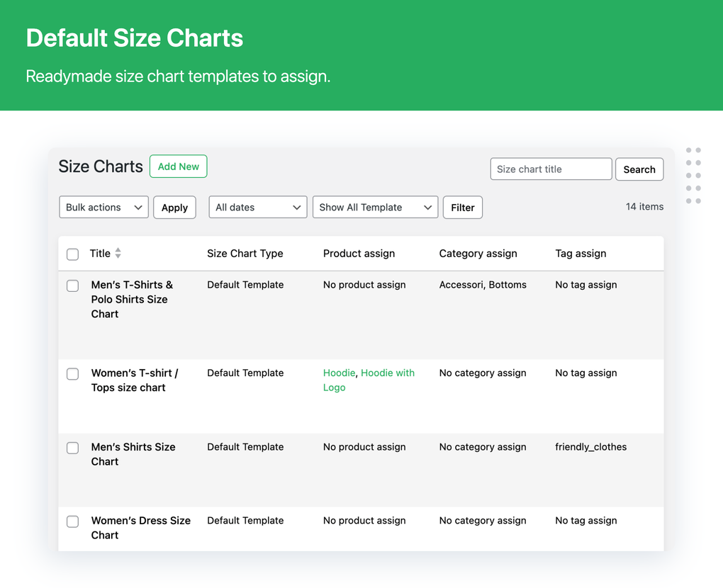Select the checkbox for Men's T-Shirts & Polo Shirts
Screen dimensions: 723x588
coord(72,286)
